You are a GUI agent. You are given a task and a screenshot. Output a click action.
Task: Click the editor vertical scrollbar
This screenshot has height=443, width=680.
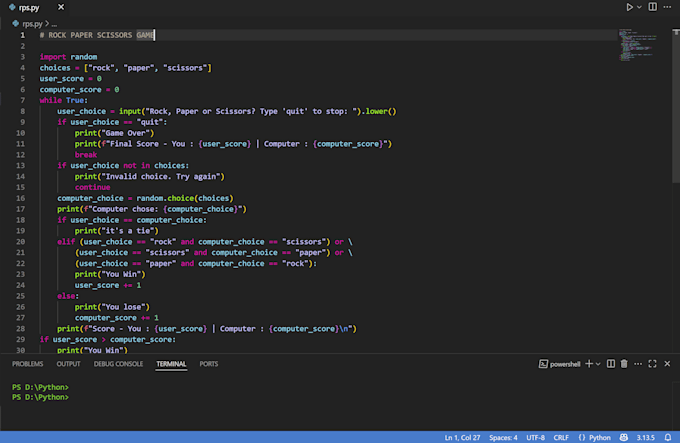(x=676, y=108)
